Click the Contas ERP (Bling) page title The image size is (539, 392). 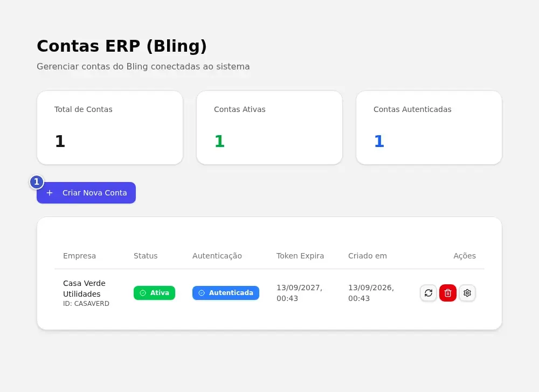[122, 46]
